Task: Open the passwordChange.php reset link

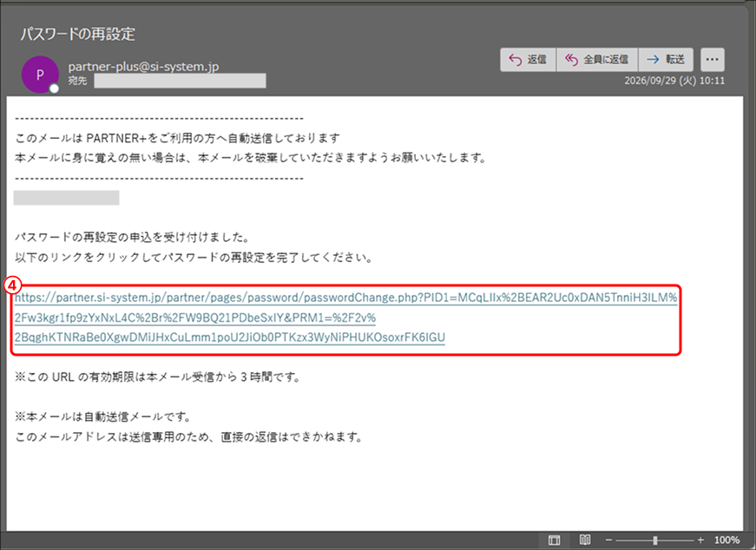Action: pyautogui.click(x=345, y=318)
